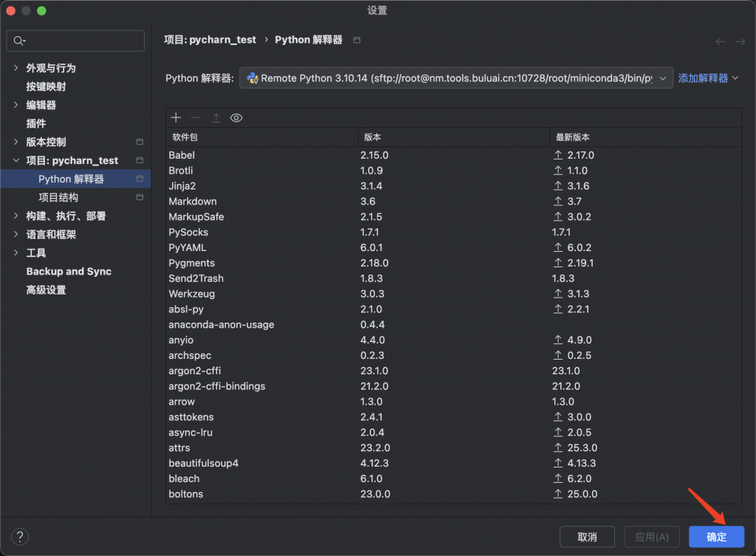This screenshot has height=556, width=756.
Task: Select the Python 解释器 tree item
Action: [76, 179]
